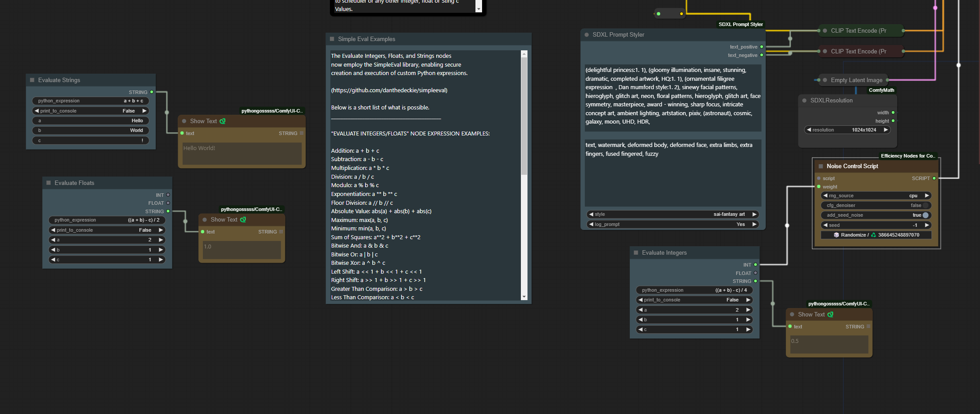
Task: Collapse the Simple Eval Examples node
Action: [x=332, y=39]
